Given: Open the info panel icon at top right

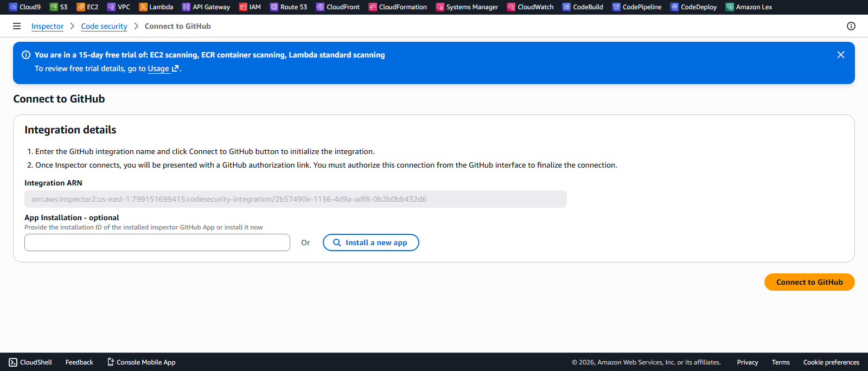Looking at the screenshot, I should (851, 26).
